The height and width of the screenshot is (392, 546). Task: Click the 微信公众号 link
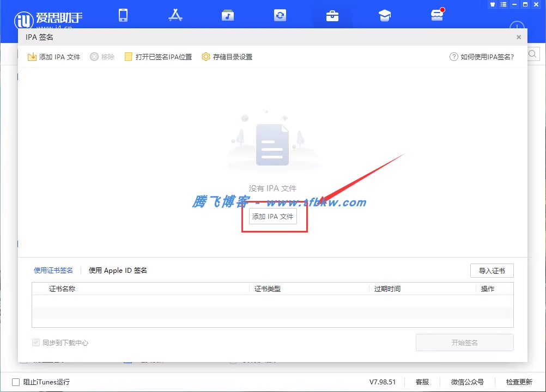tap(467, 382)
